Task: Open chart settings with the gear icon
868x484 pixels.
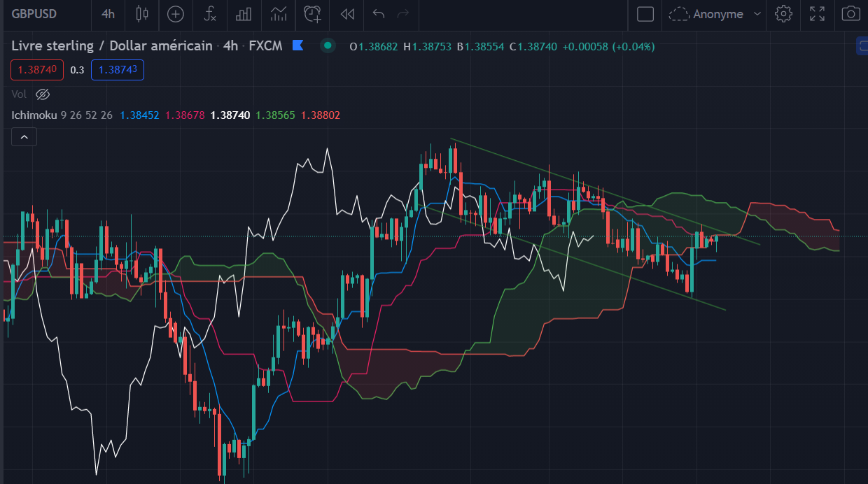Action: [x=784, y=14]
